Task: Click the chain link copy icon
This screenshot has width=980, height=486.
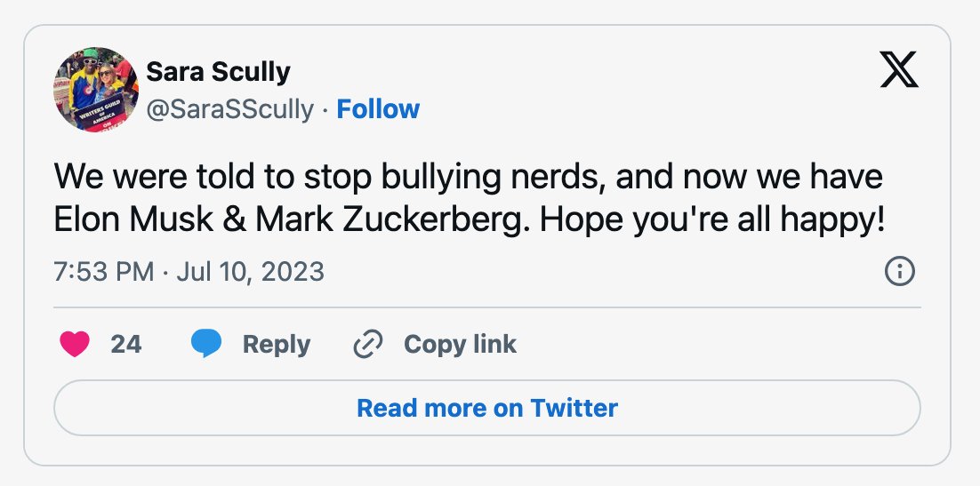Action: (368, 344)
